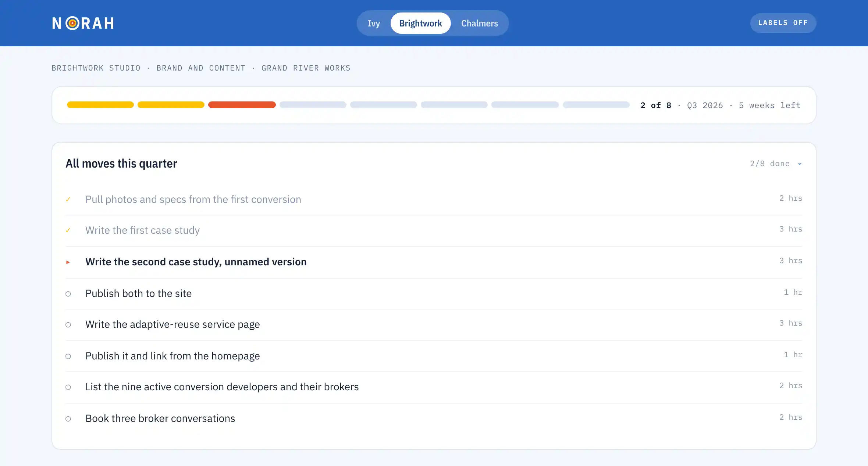This screenshot has height=466, width=868.
Task: Check circle for Publish both to the site
Action: click(68, 294)
